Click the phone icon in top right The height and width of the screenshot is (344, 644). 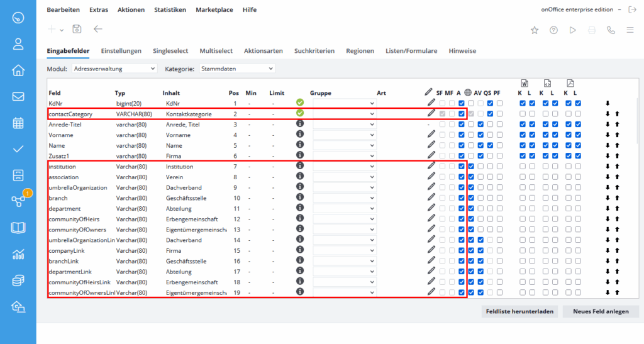[x=611, y=30]
